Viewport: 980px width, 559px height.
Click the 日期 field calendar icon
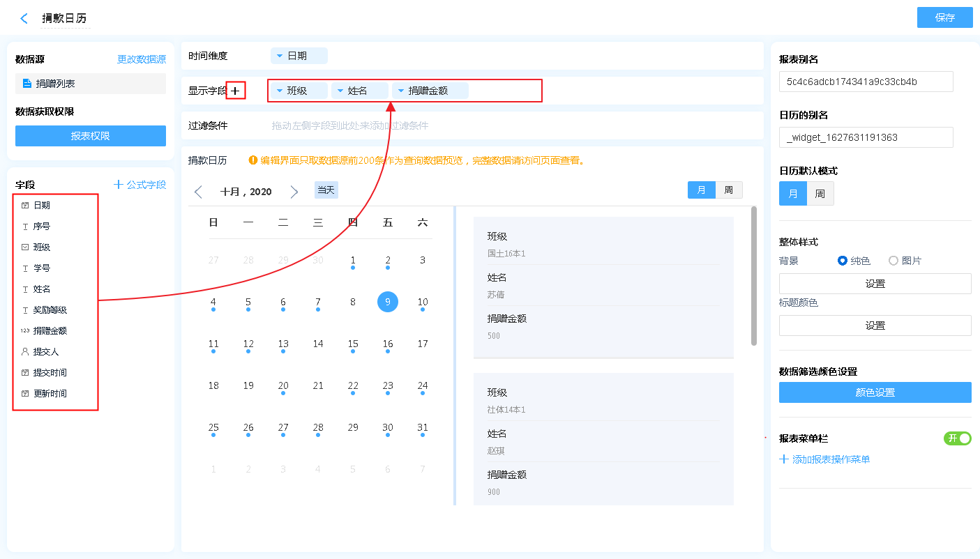[25, 206]
